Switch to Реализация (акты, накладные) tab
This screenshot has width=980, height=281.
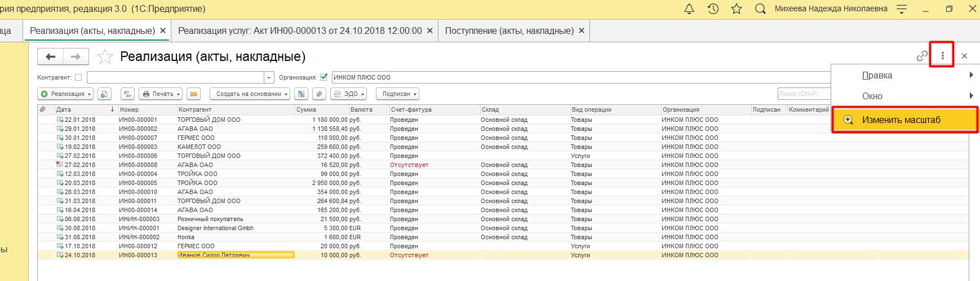[92, 30]
